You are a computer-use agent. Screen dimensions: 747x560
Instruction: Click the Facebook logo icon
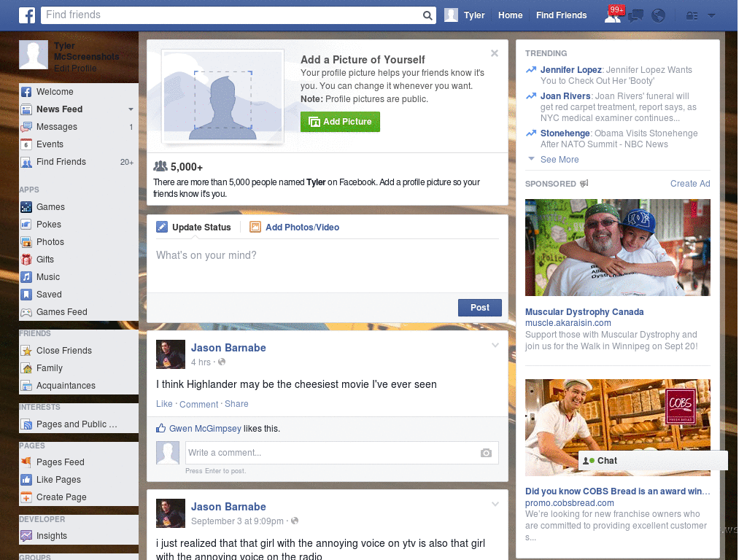point(27,15)
